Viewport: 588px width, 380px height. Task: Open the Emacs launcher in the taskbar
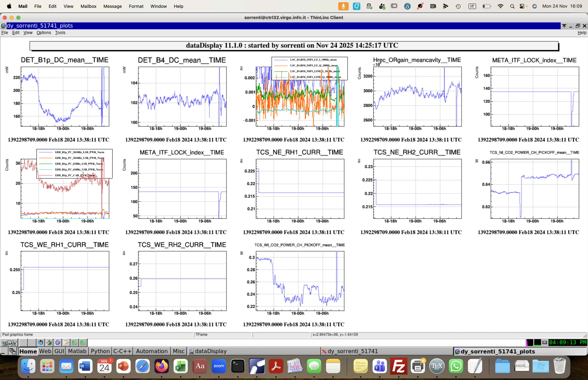click(x=58, y=343)
